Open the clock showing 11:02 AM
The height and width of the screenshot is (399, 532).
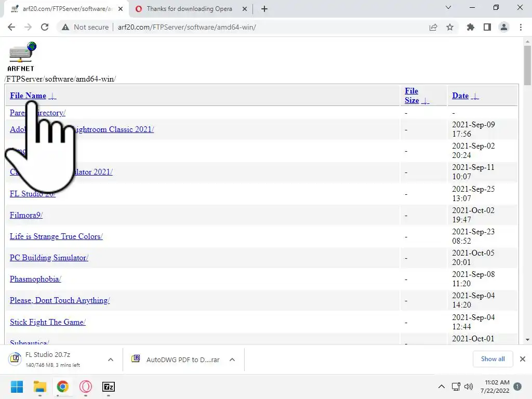tap(495, 387)
